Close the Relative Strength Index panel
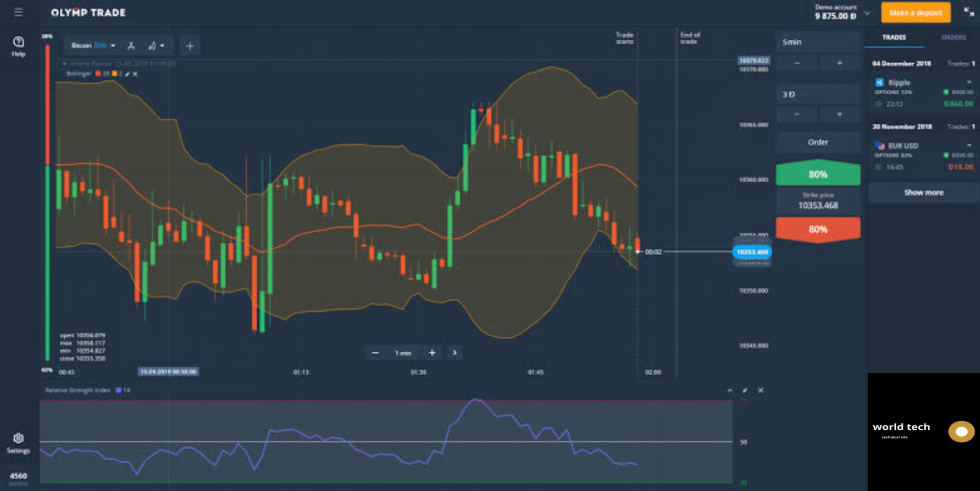Screen dimensions: 980x491 click(x=761, y=390)
